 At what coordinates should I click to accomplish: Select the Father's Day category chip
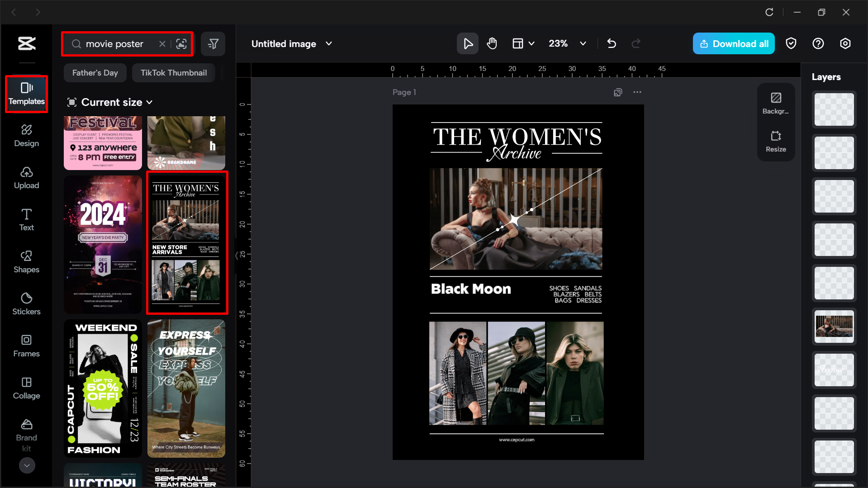pos(95,72)
